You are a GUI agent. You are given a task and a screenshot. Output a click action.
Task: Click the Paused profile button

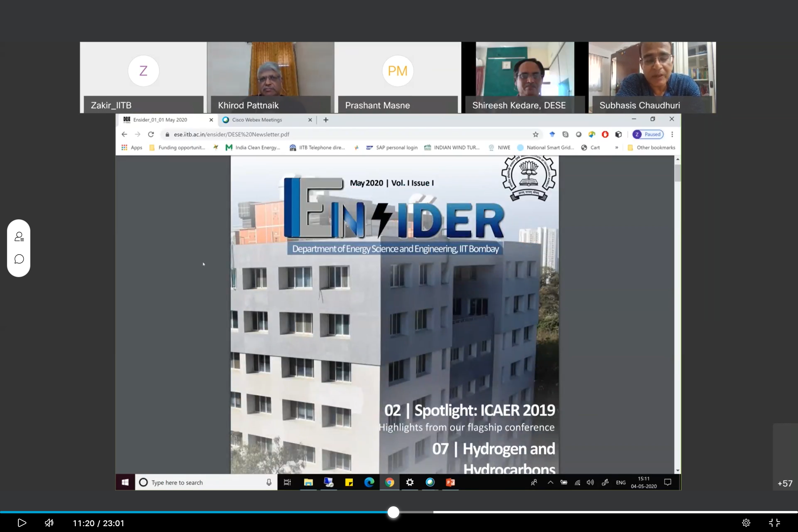click(x=648, y=134)
